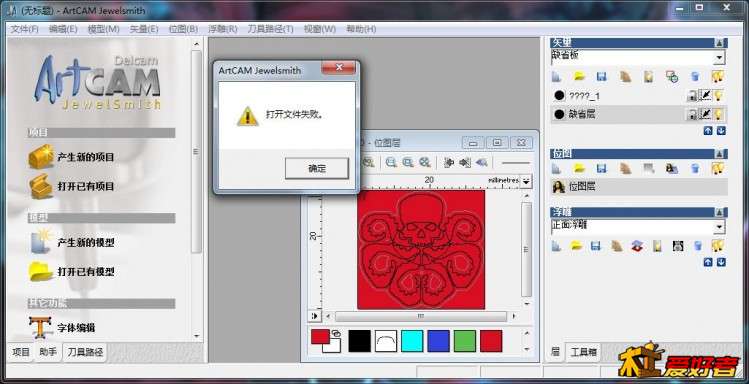The image size is (749, 384).
Task: Click the 确定 button in the error dialog
Action: pyautogui.click(x=317, y=168)
